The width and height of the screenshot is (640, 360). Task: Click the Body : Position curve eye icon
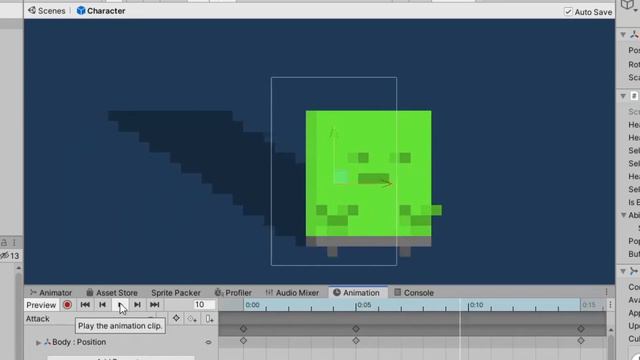click(208, 342)
